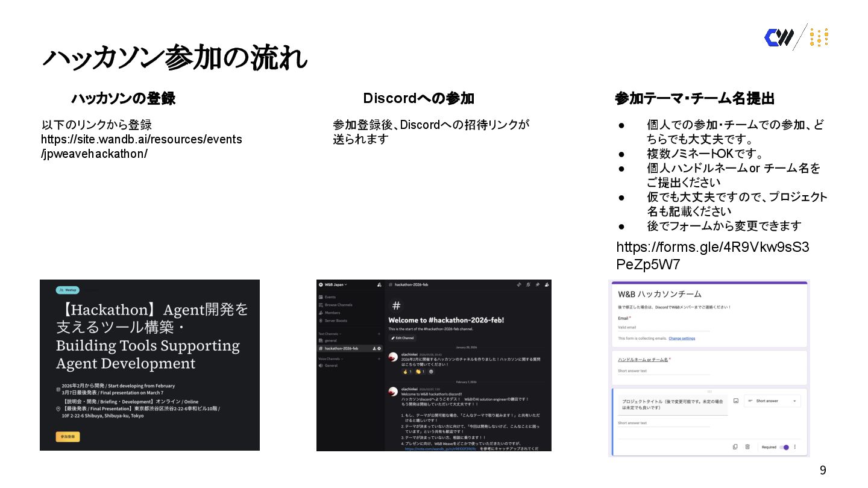868x488 pixels.
Task: Click the Change settings link in form
Action: tap(682, 339)
